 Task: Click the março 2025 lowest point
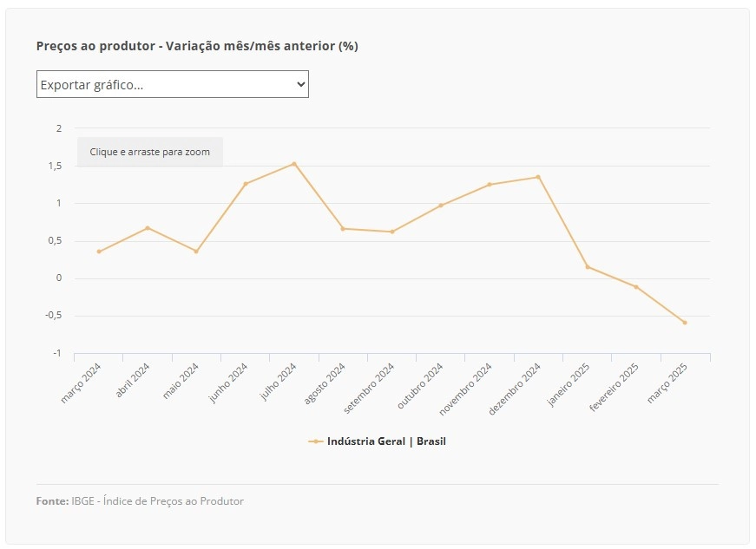685,323
